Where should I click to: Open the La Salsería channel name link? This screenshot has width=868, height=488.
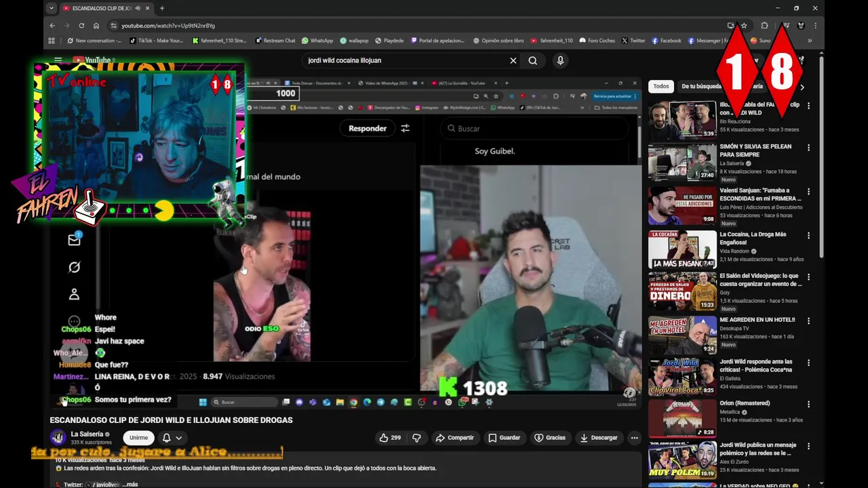87,434
